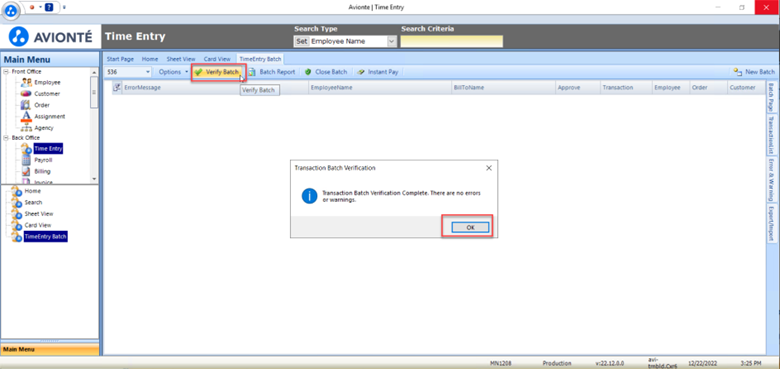This screenshot has height=369, width=780.
Task: Click the Billing icon in Main Menu
Action: 26,172
